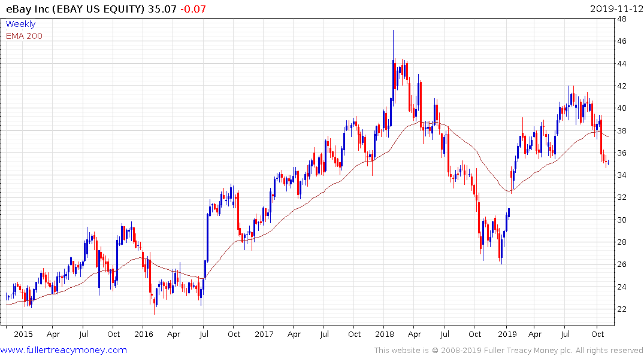Open the www.fullertreacymoney.com link

pos(64,350)
